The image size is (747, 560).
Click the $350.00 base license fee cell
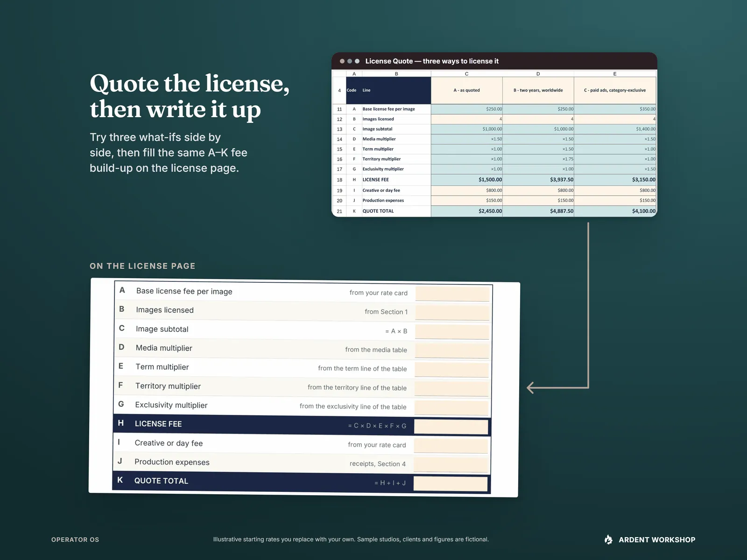coord(615,109)
